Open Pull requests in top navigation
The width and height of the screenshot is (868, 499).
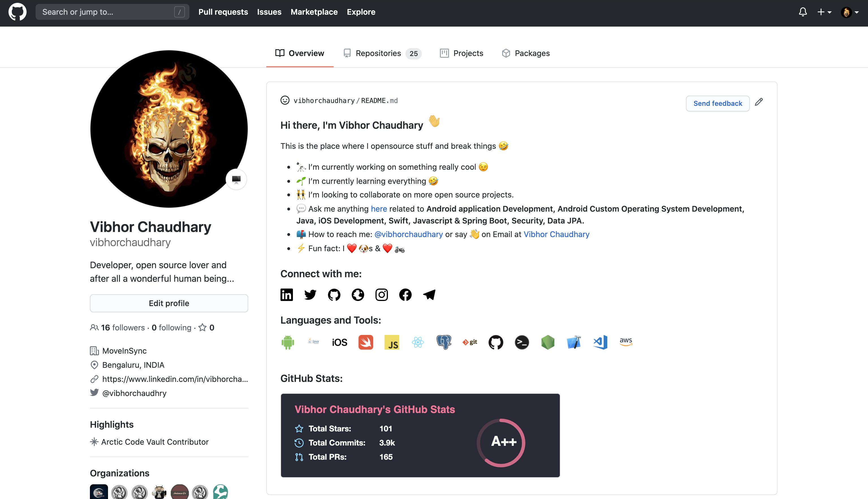(223, 12)
